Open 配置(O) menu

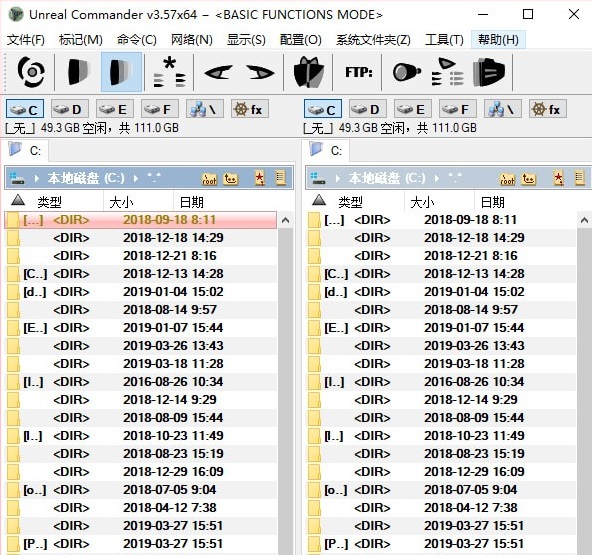pyautogui.click(x=301, y=40)
